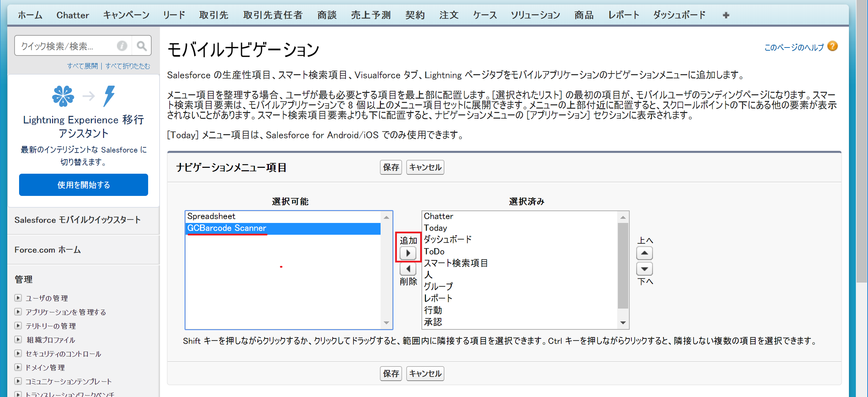
Task: Open the リード tab
Action: coord(174,15)
